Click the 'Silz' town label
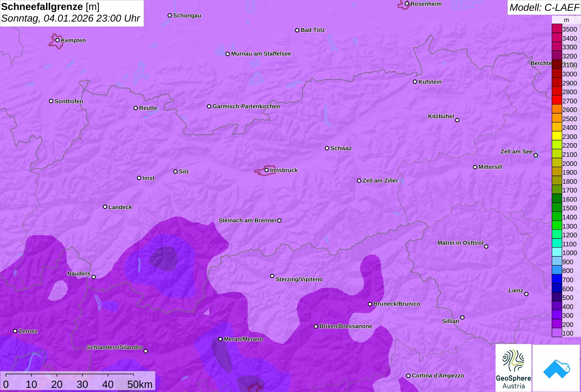Image resolution: width=581 pixels, height=392 pixels. [x=184, y=171]
